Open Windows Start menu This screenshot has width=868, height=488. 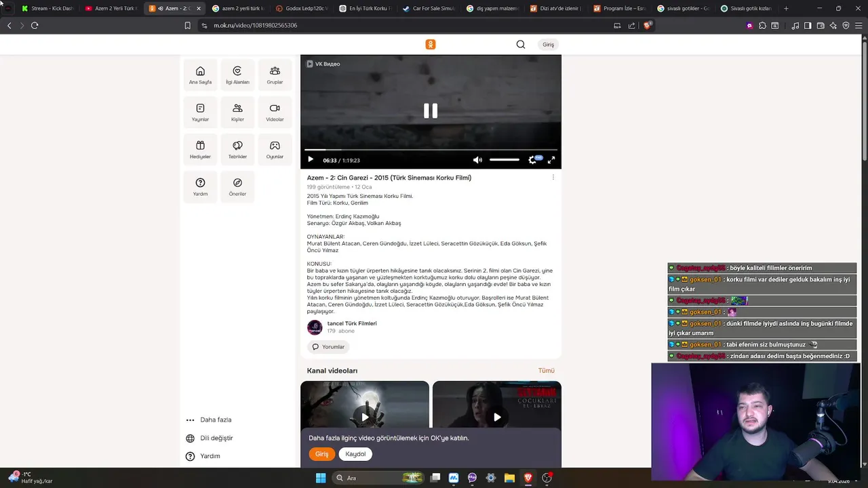(x=321, y=478)
